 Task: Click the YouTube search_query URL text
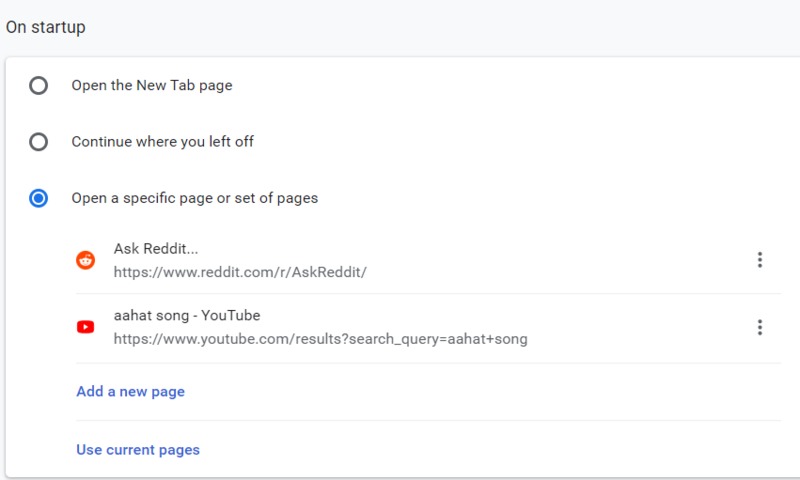point(320,339)
